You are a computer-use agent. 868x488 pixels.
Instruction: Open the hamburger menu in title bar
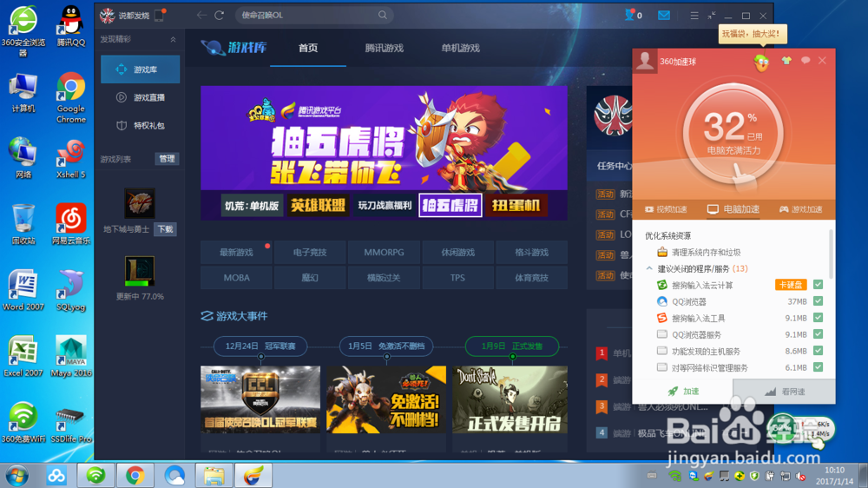click(694, 16)
